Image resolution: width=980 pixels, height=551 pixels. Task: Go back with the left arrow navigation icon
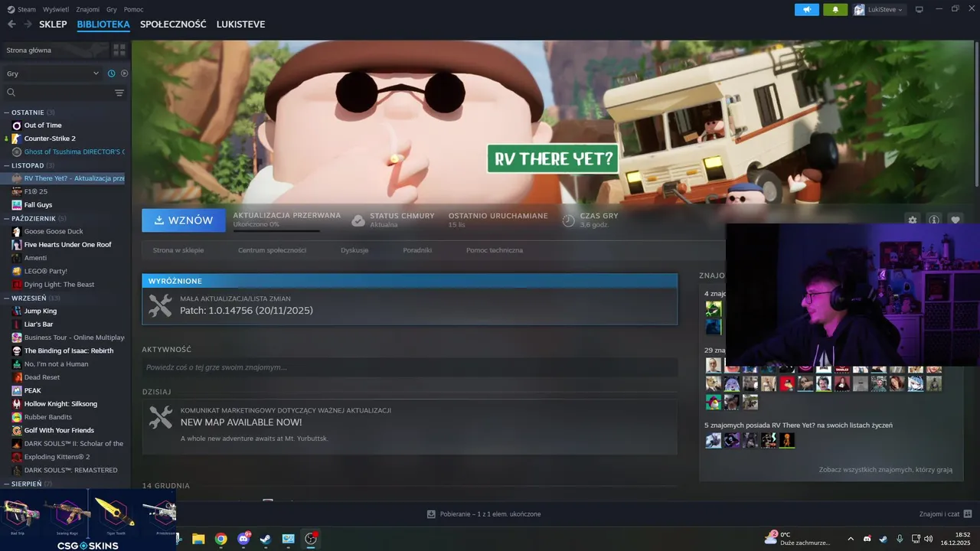point(11,24)
